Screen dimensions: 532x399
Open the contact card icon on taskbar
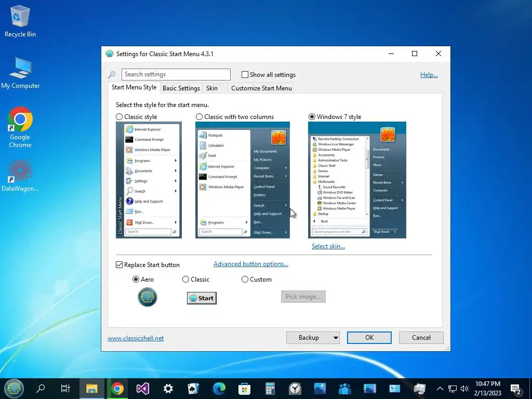click(395, 389)
